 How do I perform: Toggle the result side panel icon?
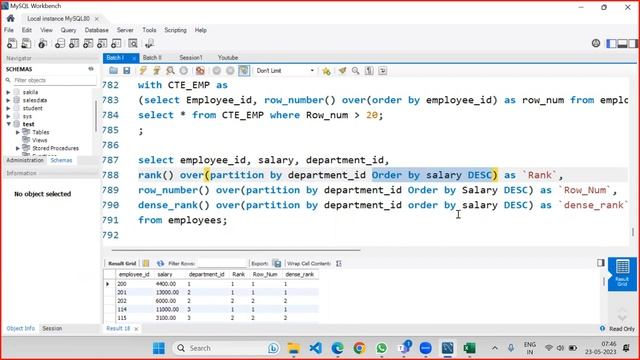[600, 263]
